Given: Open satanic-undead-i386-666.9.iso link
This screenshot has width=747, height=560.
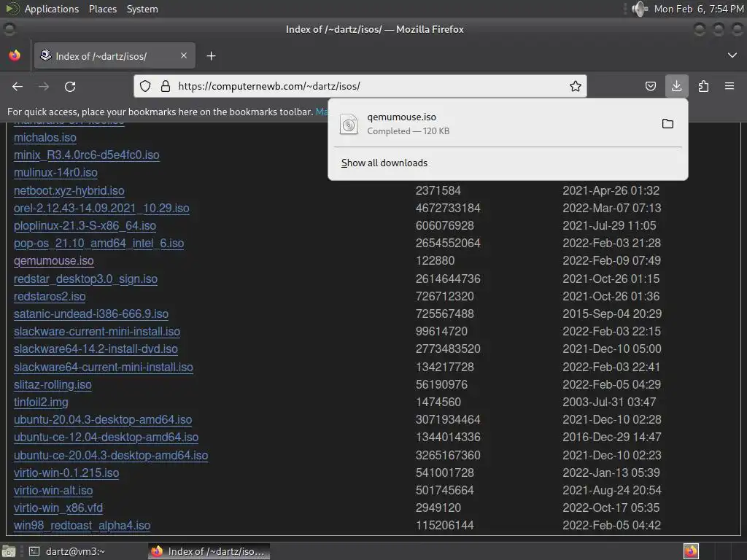Looking at the screenshot, I should (x=91, y=314).
